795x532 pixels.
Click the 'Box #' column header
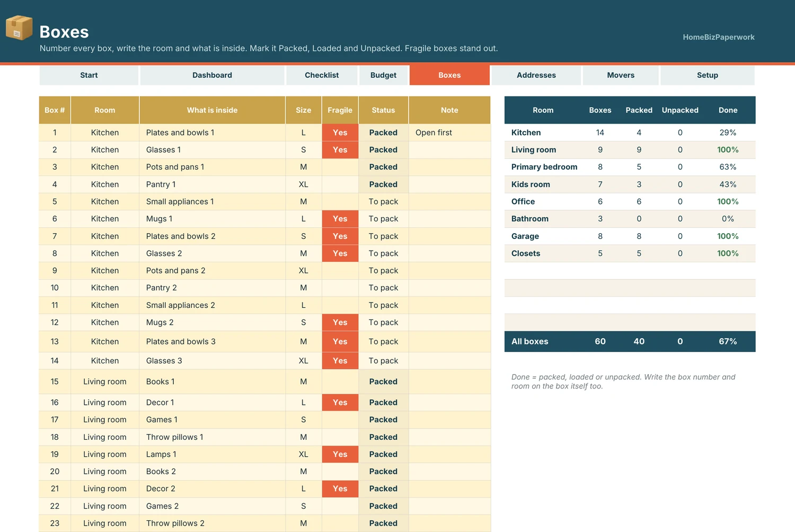(x=55, y=110)
